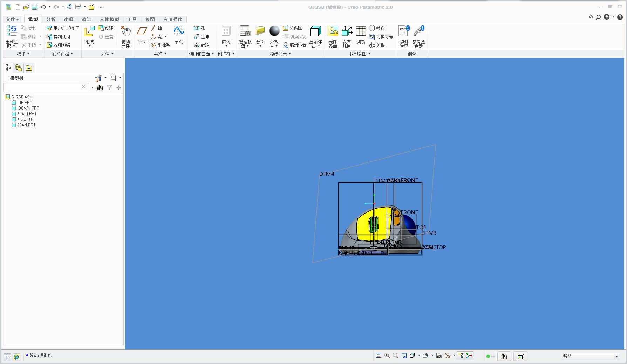Switch to the Render (渲染) tab
627x364 pixels.
[87, 20]
